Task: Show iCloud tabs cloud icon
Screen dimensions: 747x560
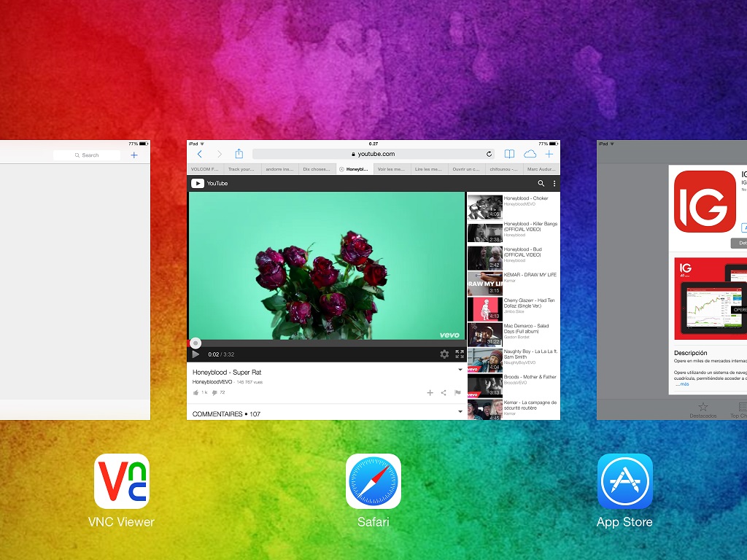Action: [x=530, y=154]
